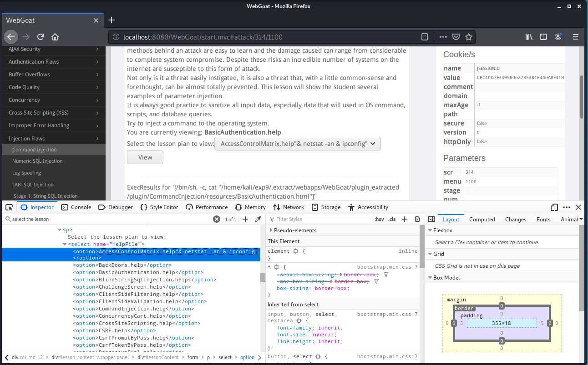Viewport: 588px width, 365px height.
Task: Clear the inspector search field
Action: point(217,219)
